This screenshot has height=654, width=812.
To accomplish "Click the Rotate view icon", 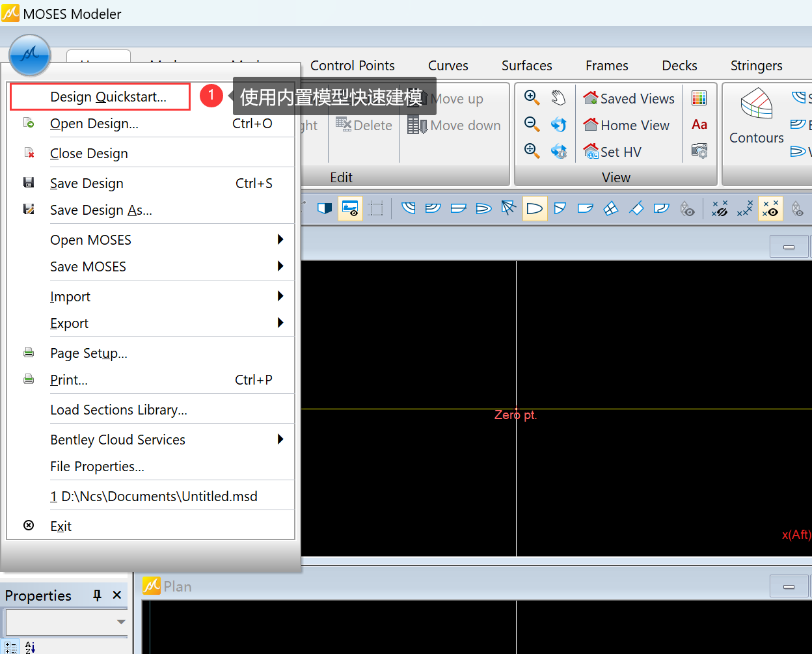I will [558, 124].
